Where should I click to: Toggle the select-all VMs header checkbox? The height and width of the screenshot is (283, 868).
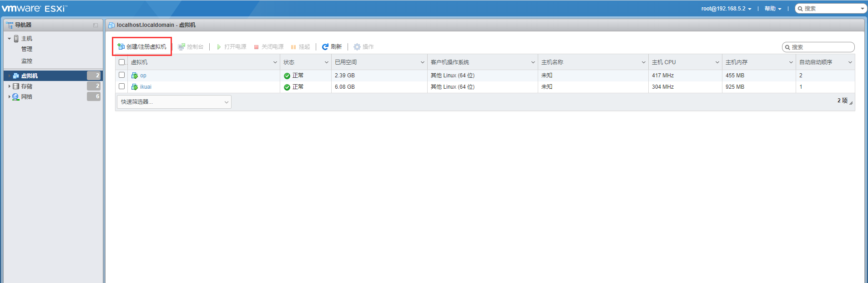(121, 62)
